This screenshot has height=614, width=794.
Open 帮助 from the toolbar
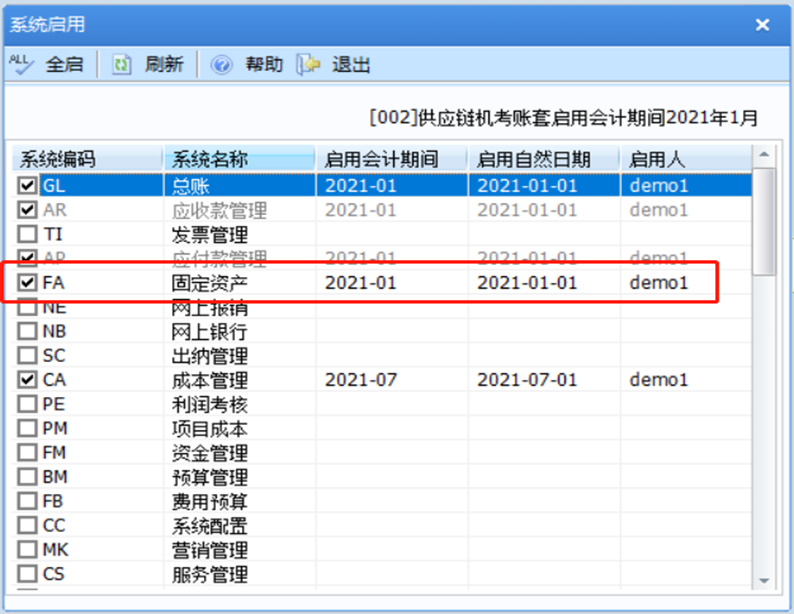coord(264,65)
